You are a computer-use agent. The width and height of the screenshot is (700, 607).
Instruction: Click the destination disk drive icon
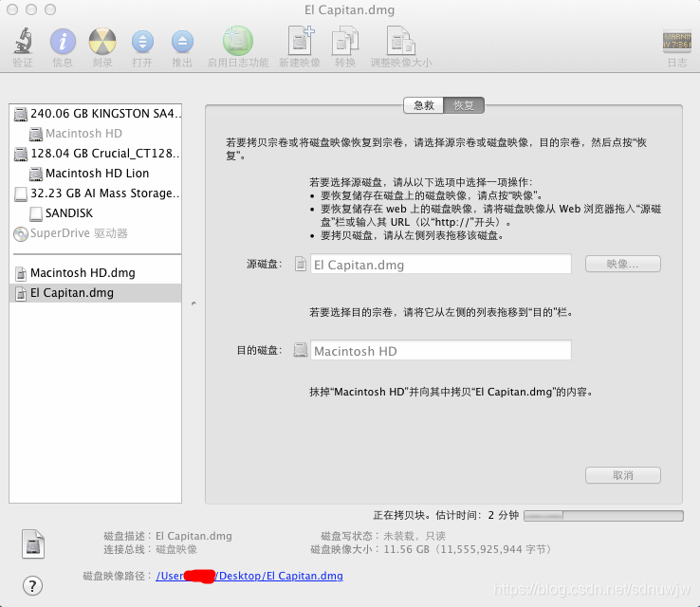tap(301, 350)
